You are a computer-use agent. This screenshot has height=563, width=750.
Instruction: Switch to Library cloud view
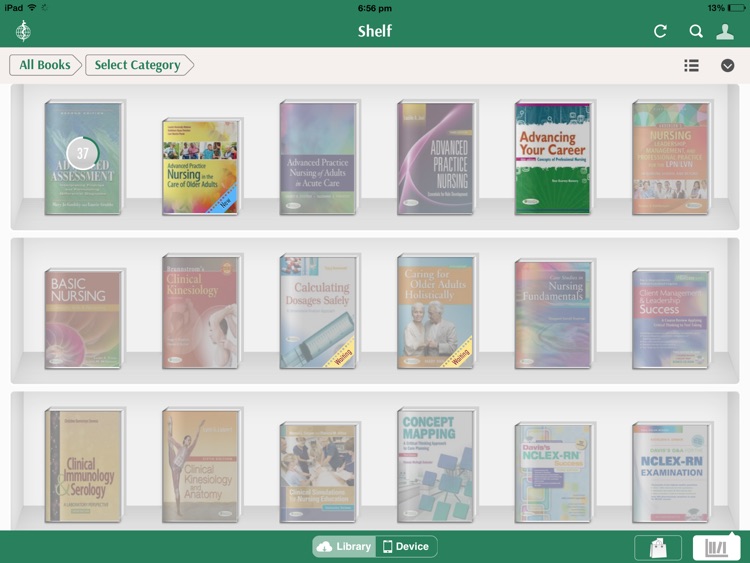tap(344, 546)
